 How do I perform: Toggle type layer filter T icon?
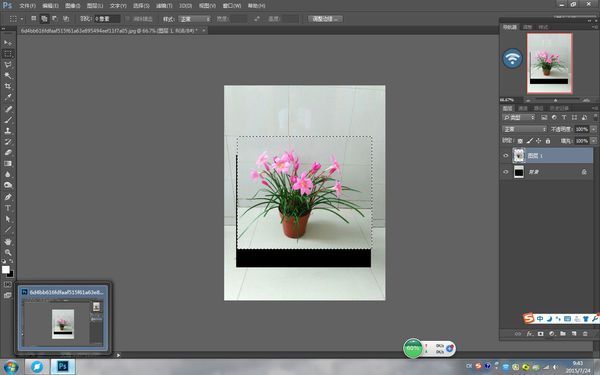[564, 117]
